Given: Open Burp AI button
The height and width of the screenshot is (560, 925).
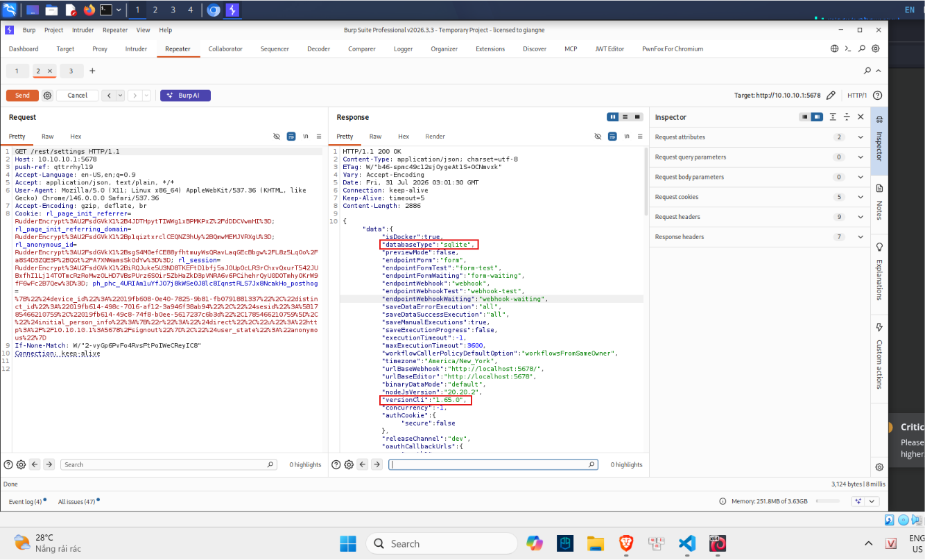Looking at the screenshot, I should pyautogui.click(x=185, y=96).
